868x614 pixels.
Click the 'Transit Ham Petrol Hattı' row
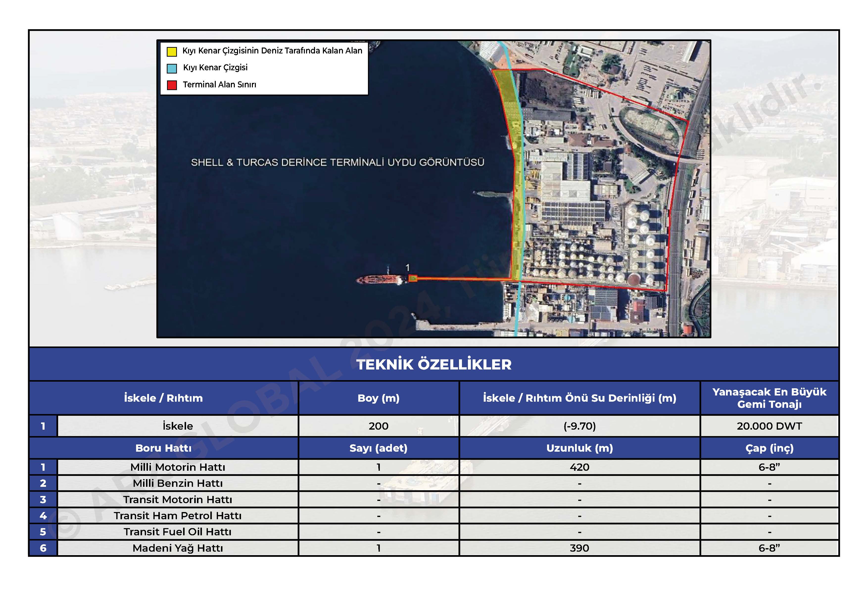click(x=178, y=516)
